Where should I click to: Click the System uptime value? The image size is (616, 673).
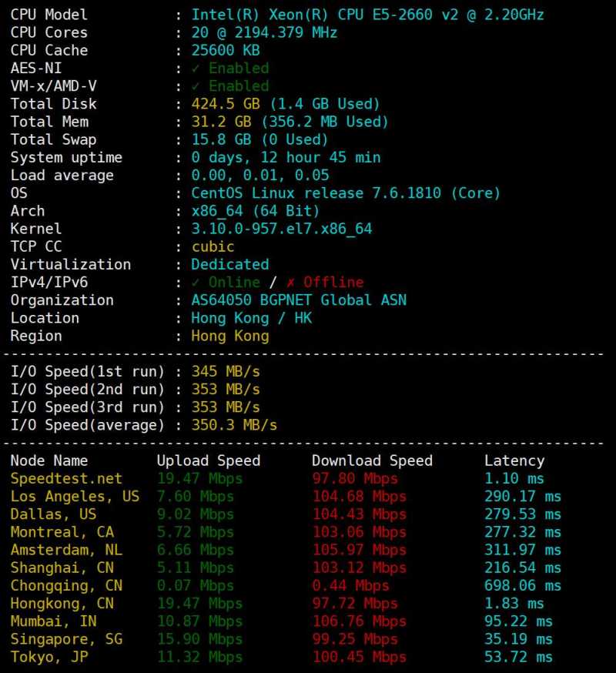[286, 158]
